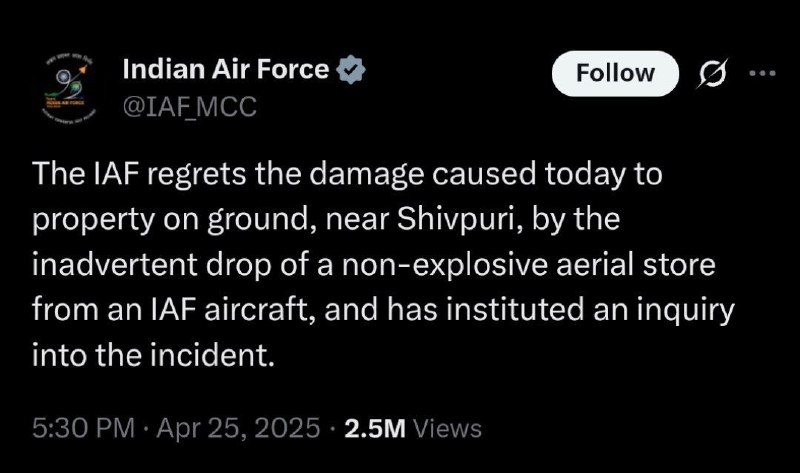Click the @IAF_MCC handle
The height and width of the screenshot is (473, 800).
pos(189,107)
